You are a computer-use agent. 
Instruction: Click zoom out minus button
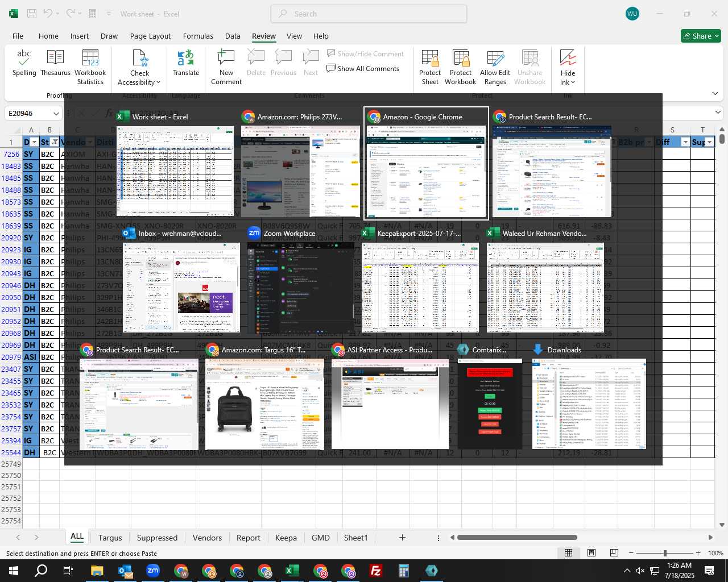tap(631, 553)
